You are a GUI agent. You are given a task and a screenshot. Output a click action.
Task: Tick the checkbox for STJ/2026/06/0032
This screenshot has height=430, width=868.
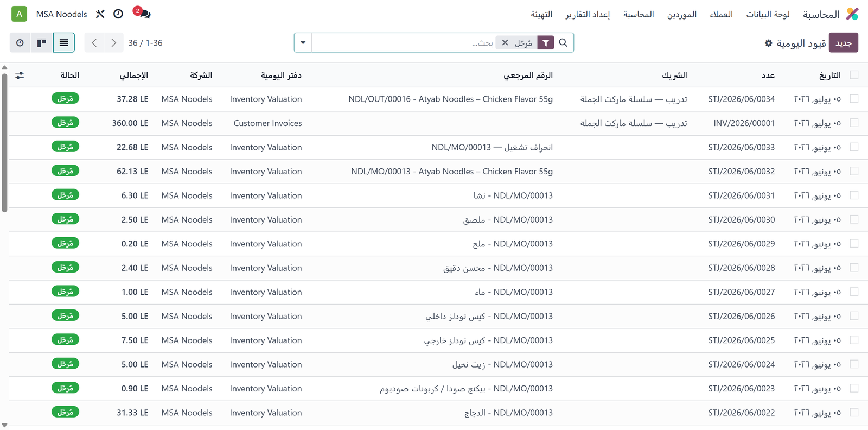(x=854, y=171)
